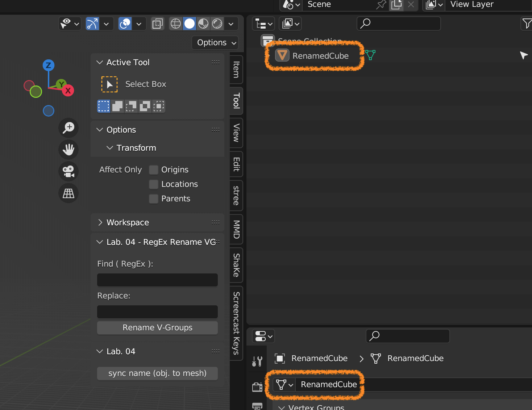Click the pan hand viewport icon
The height and width of the screenshot is (410, 532).
(x=68, y=149)
